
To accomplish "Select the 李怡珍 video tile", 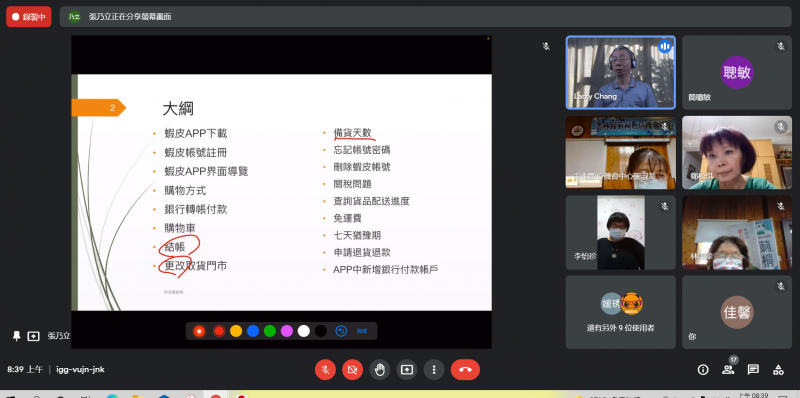I will click(620, 233).
